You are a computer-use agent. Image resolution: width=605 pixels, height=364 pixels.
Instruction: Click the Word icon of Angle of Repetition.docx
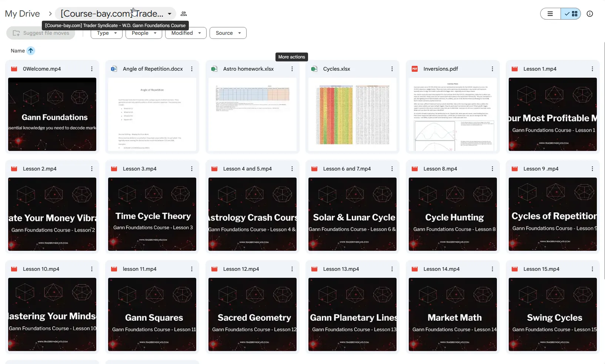(x=114, y=69)
